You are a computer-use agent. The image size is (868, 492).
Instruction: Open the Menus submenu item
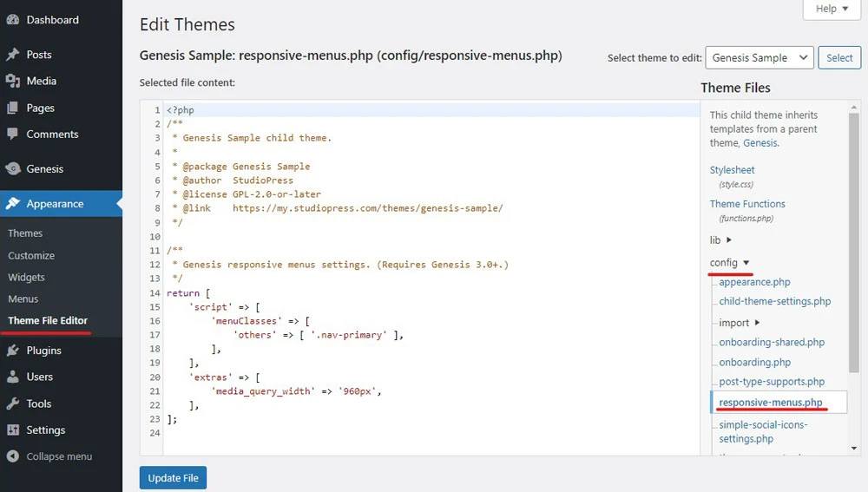(x=23, y=298)
